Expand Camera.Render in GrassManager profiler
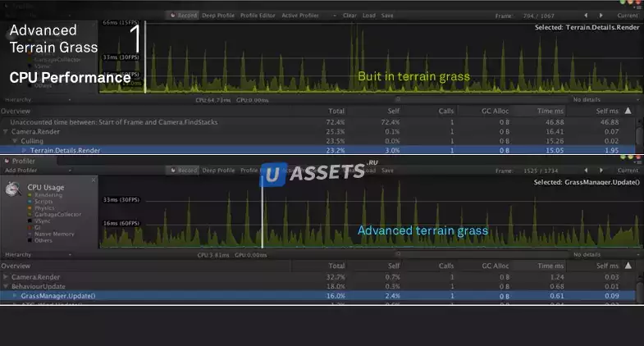644x346 pixels. coord(6,277)
